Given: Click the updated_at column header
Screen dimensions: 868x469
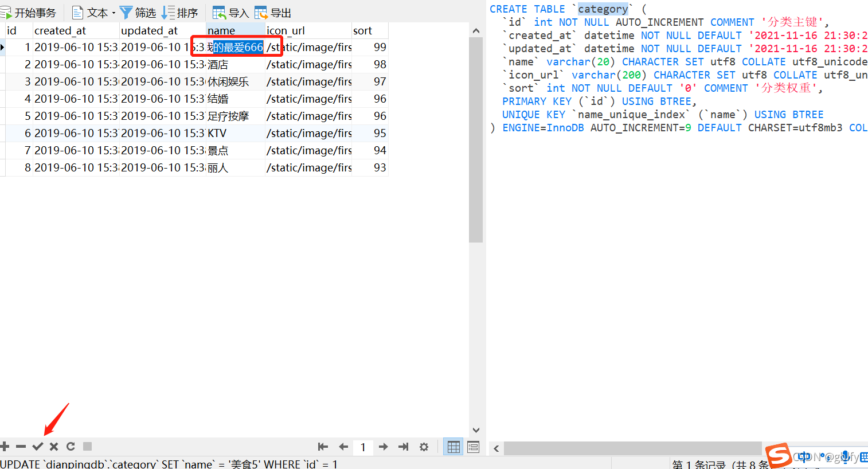Looking at the screenshot, I should pyautogui.click(x=163, y=30).
